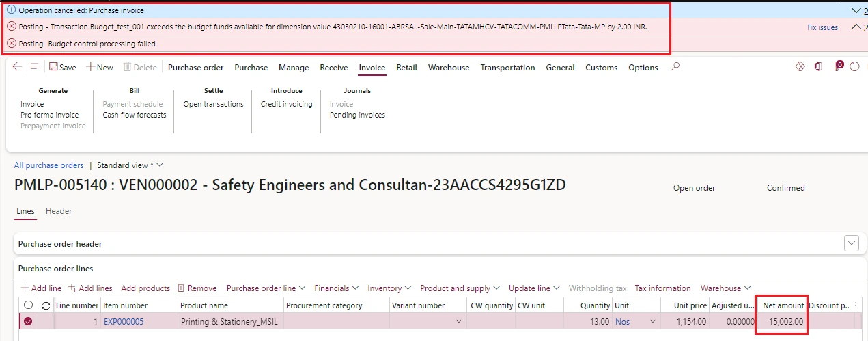Refresh grid icon in lines header
The image size is (868, 341).
(x=46, y=305)
